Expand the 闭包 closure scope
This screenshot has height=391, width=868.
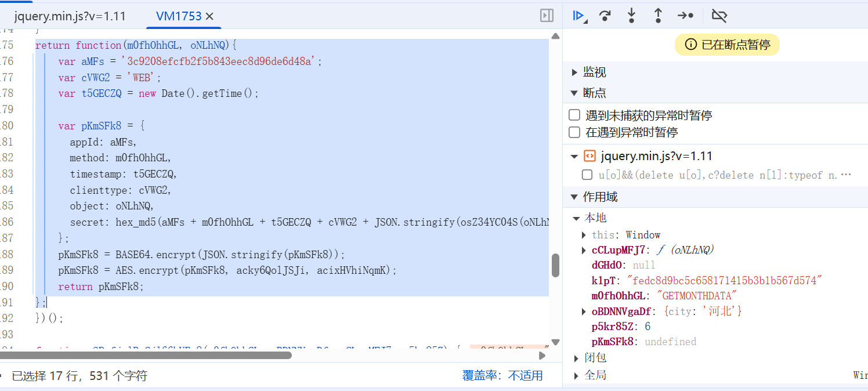click(577, 358)
